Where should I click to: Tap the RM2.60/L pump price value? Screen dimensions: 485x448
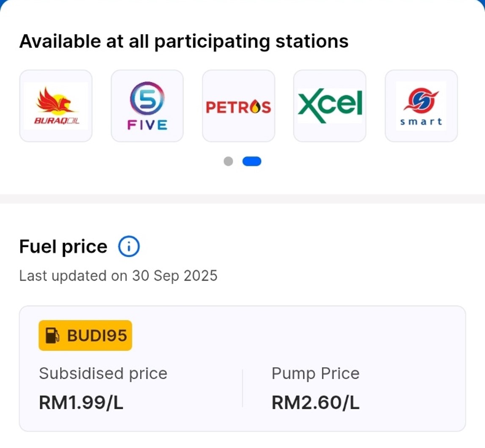point(315,403)
